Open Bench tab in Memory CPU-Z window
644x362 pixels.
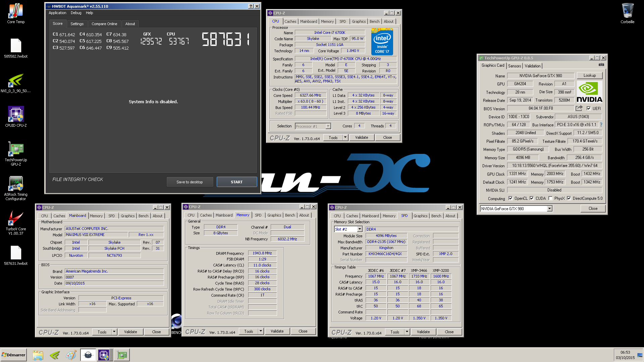coord(290,215)
